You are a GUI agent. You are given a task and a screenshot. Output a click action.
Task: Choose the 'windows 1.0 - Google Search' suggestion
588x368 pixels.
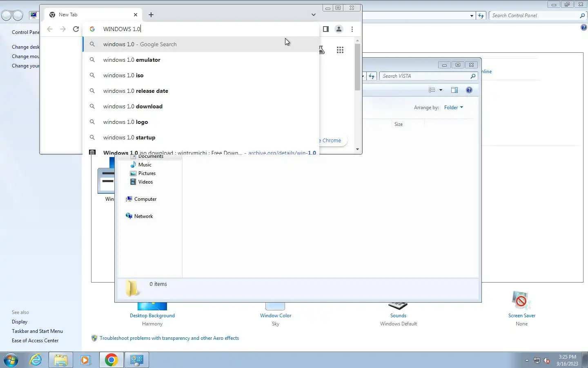click(x=201, y=44)
